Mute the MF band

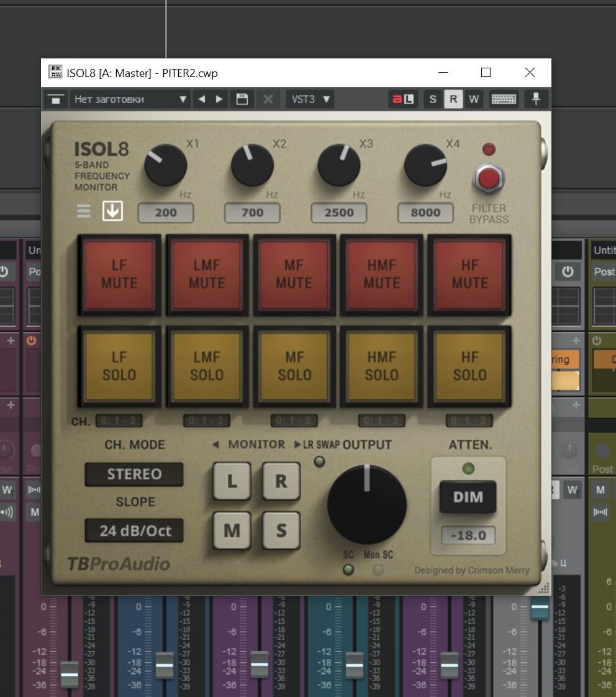pyautogui.click(x=294, y=275)
